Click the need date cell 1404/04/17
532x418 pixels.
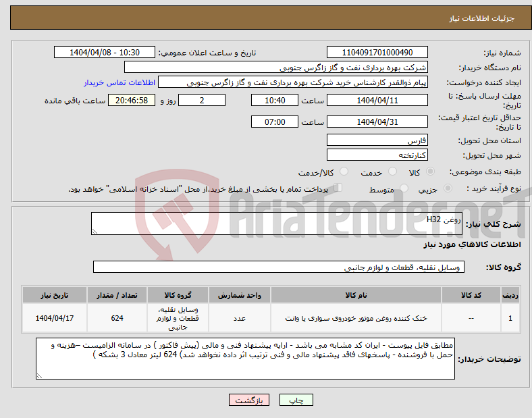click(x=55, y=318)
